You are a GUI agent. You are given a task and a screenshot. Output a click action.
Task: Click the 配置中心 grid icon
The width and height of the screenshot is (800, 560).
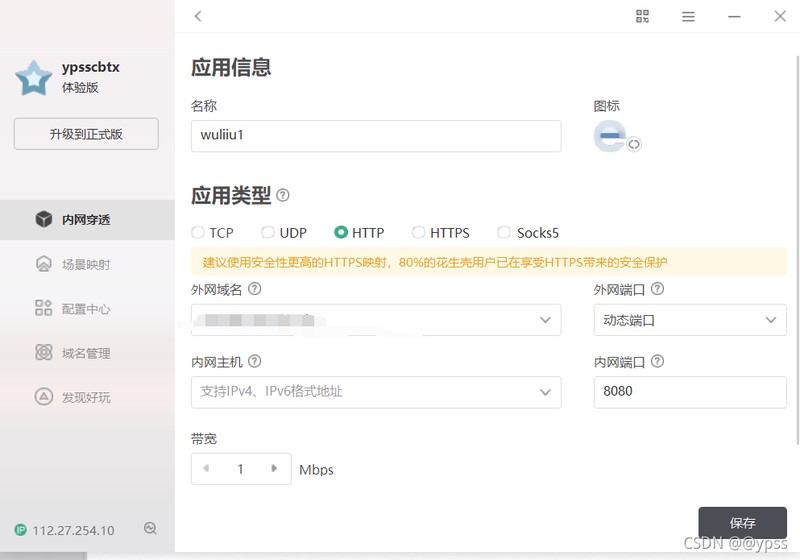(44, 308)
